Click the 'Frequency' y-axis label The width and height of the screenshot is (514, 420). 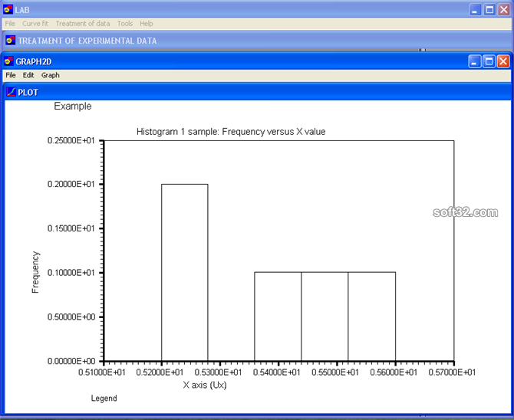tap(35, 272)
